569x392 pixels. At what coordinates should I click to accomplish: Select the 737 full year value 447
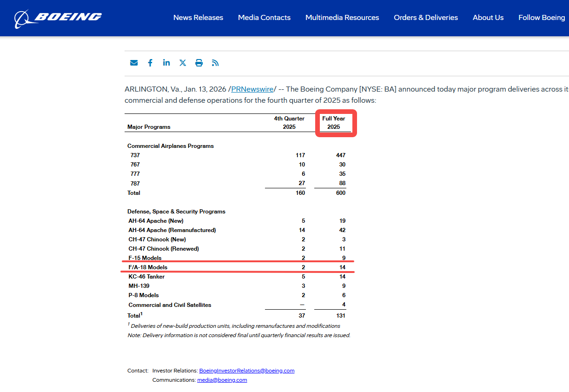340,155
